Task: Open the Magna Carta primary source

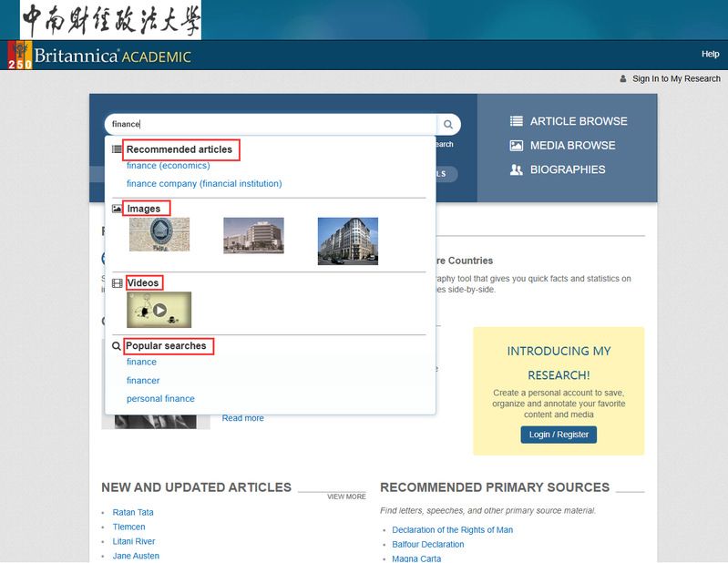Action: 416,558
